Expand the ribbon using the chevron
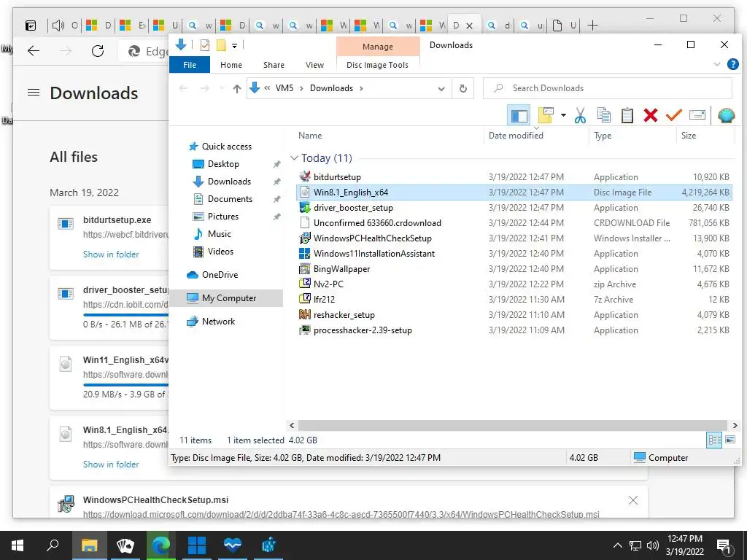The width and height of the screenshot is (747, 560). [x=717, y=64]
